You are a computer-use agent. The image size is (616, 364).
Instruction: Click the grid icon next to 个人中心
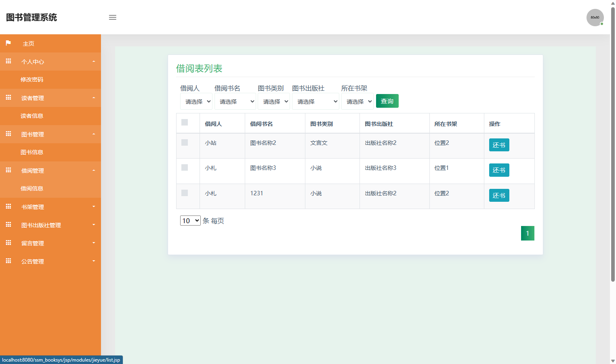coord(8,61)
